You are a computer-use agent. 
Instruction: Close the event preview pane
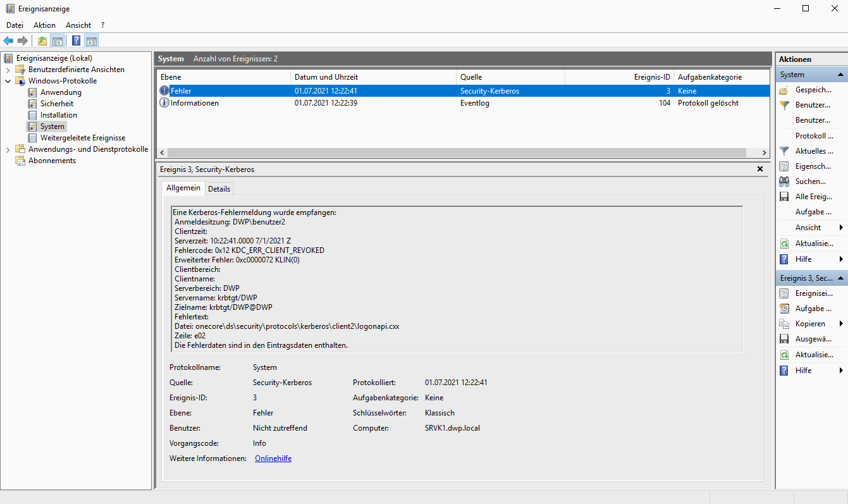point(759,169)
